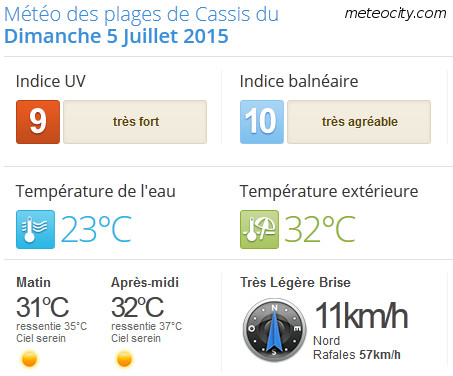
Task: Click the 'très agréable' label box
Action: coord(359,122)
